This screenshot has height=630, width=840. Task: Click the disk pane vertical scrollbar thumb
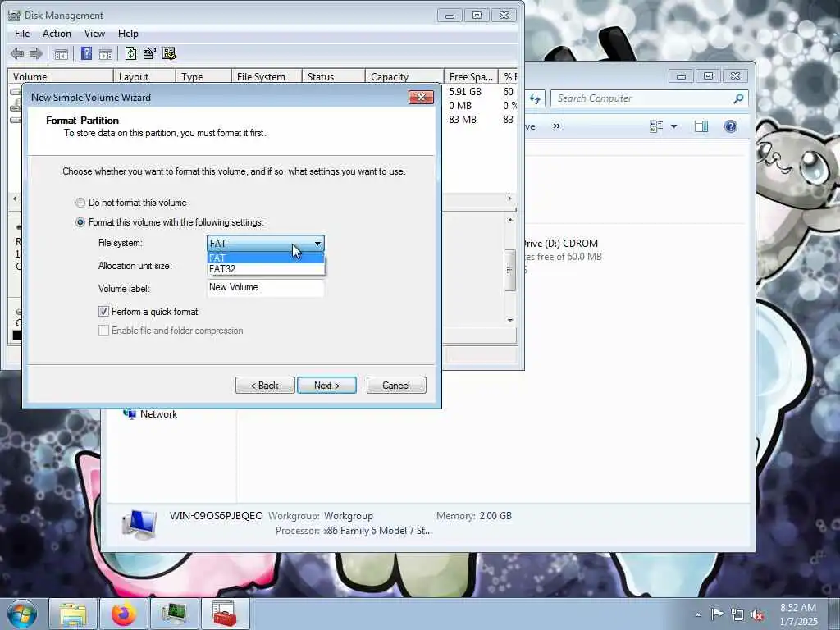tap(510, 270)
